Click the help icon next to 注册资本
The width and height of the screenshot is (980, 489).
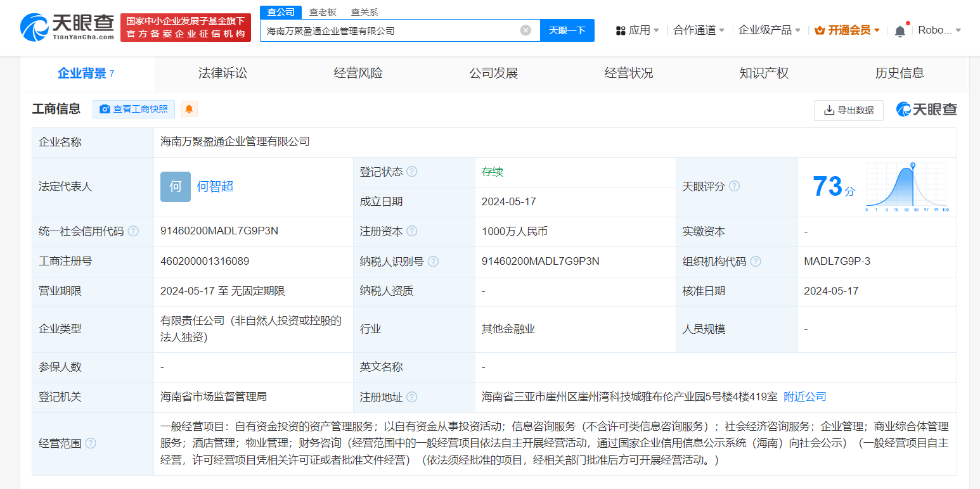(x=413, y=231)
